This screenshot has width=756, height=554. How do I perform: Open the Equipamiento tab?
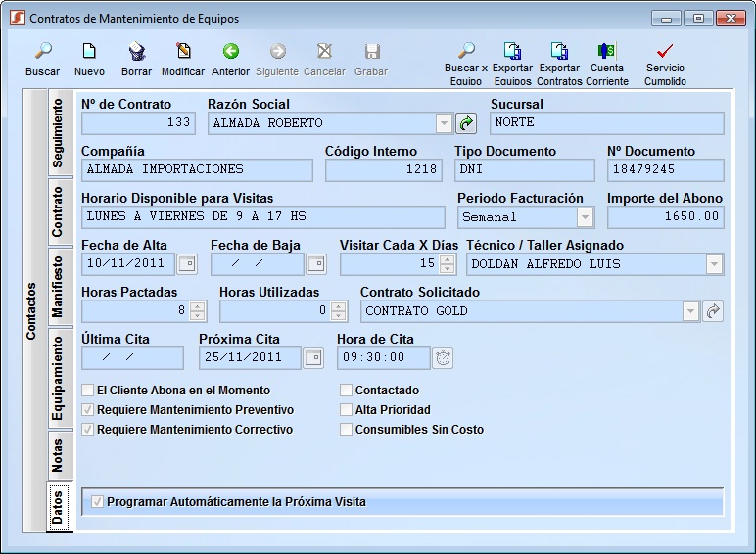coord(58,379)
